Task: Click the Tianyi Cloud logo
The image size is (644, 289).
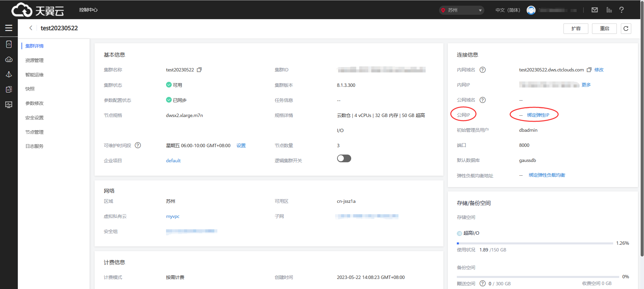Action: pyautogui.click(x=38, y=10)
